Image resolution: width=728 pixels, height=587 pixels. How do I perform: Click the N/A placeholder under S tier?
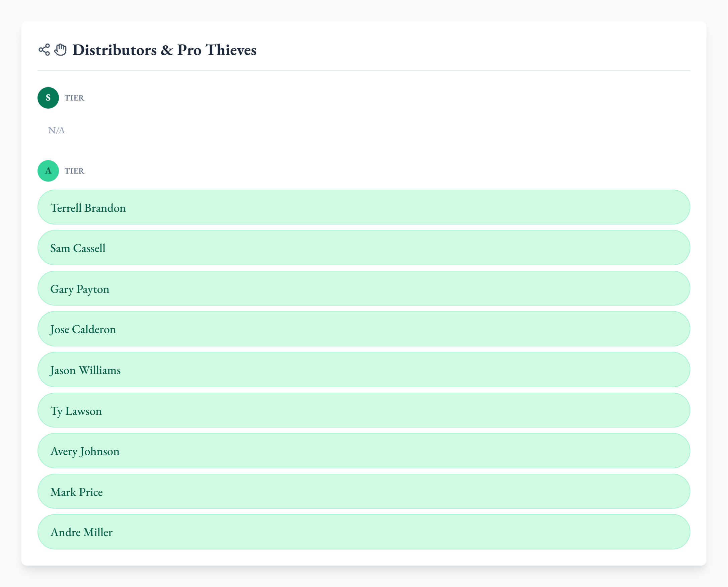coord(57,130)
